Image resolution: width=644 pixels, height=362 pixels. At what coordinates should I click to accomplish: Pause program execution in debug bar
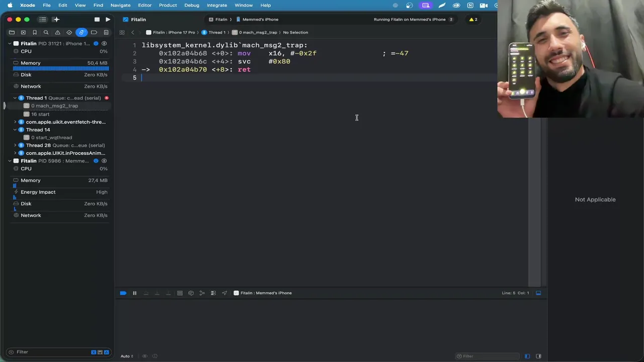(134, 293)
